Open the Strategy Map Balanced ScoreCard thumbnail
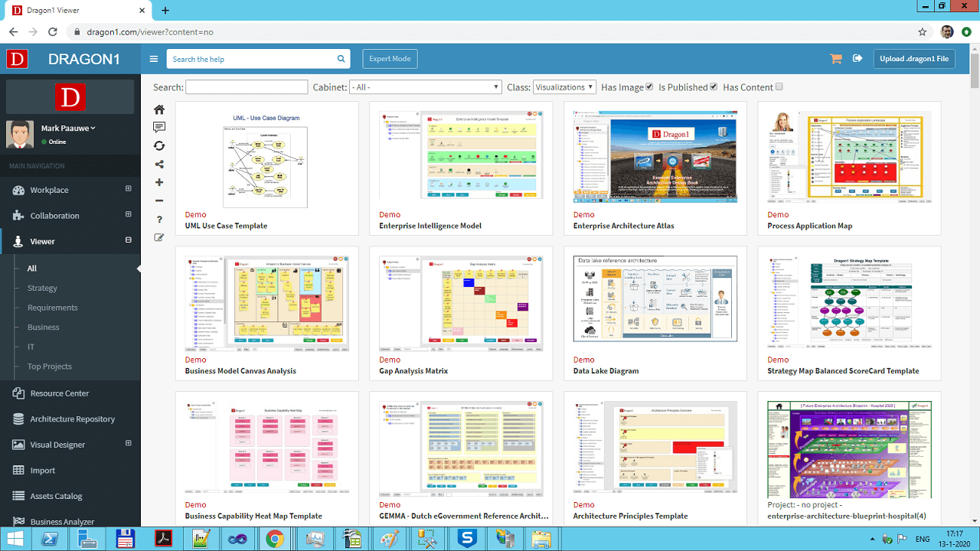 click(850, 304)
